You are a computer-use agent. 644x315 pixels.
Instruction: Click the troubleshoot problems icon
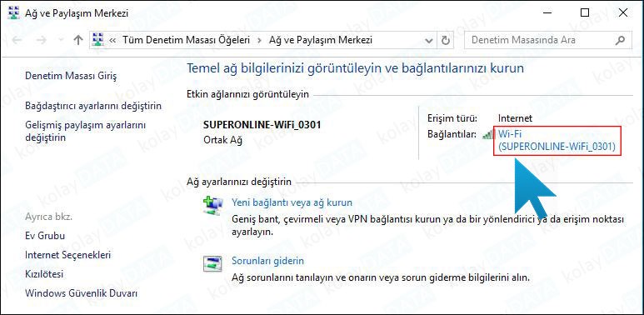[x=212, y=263]
